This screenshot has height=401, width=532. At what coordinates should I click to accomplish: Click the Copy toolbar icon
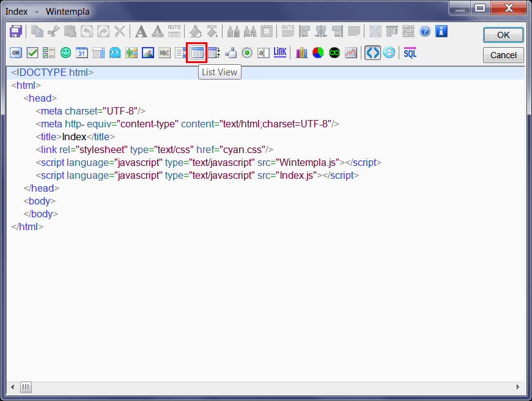pos(37,32)
